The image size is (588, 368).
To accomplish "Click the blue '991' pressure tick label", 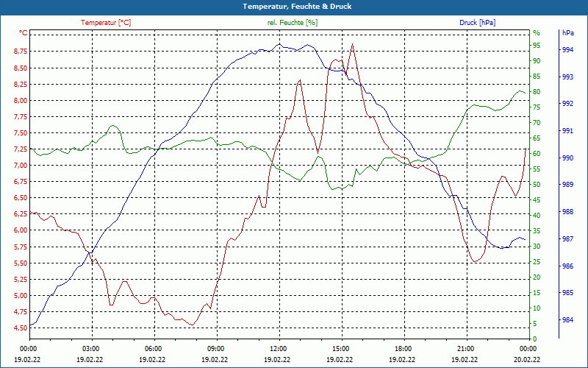I will tap(567, 131).
